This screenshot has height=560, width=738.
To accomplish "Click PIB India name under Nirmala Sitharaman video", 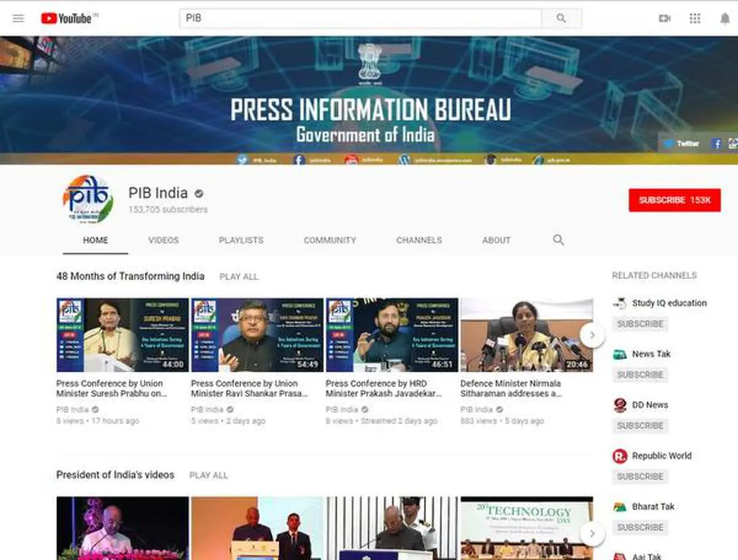I will click(477, 409).
